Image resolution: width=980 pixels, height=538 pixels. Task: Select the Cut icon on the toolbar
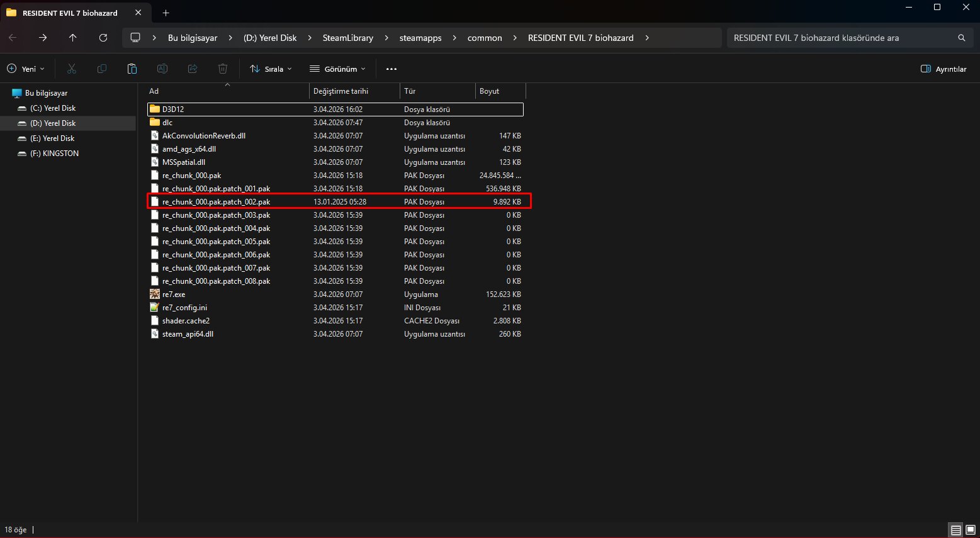71,69
